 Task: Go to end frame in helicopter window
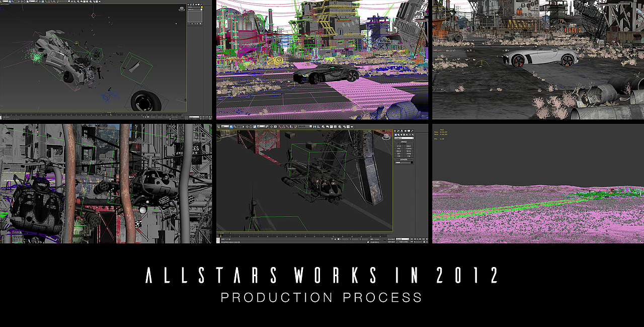pyautogui.click(x=424, y=239)
